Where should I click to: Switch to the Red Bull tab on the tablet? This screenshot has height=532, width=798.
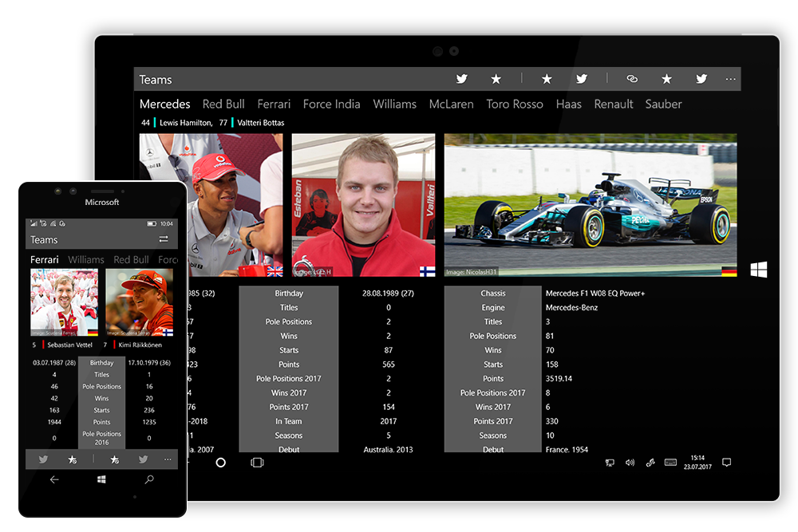pyautogui.click(x=223, y=104)
